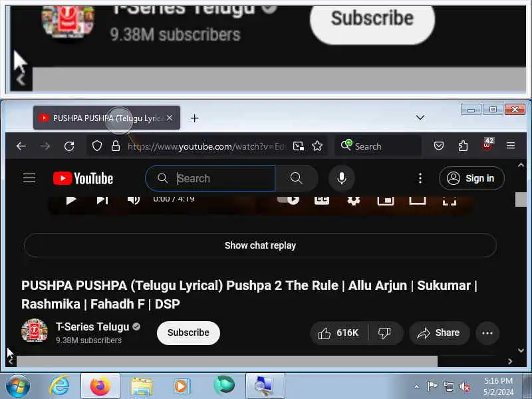The width and height of the screenshot is (532, 399).
Task: Open YouTube settings three-dot menu
Action: pos(420,178)
